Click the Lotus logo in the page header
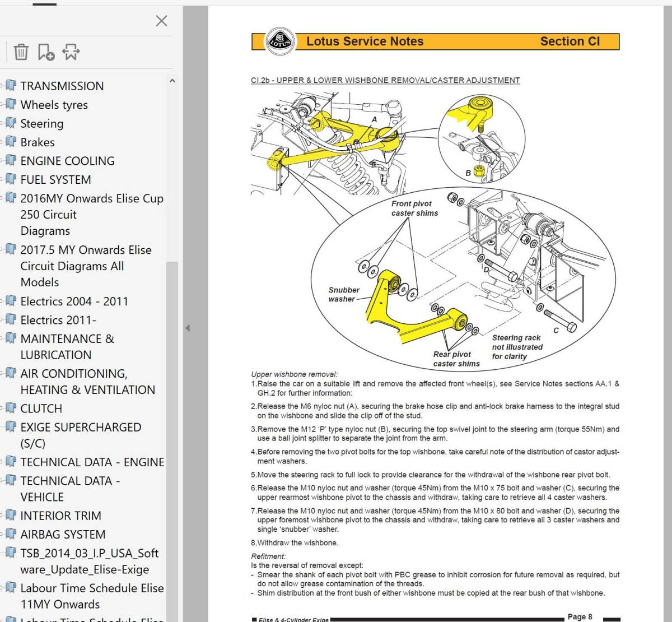The width and height of the screenshot is (672, 622). coord(280,41)
